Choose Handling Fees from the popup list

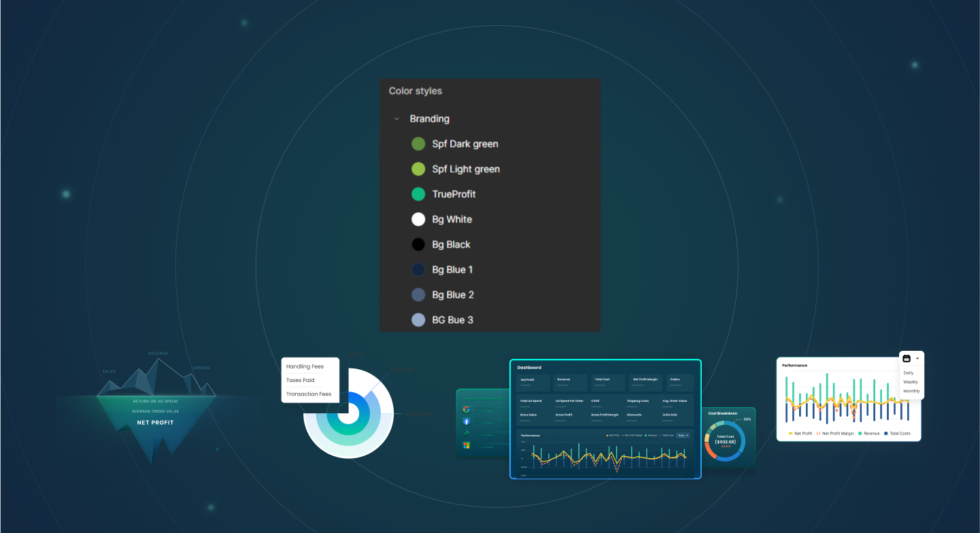(305, 367)
